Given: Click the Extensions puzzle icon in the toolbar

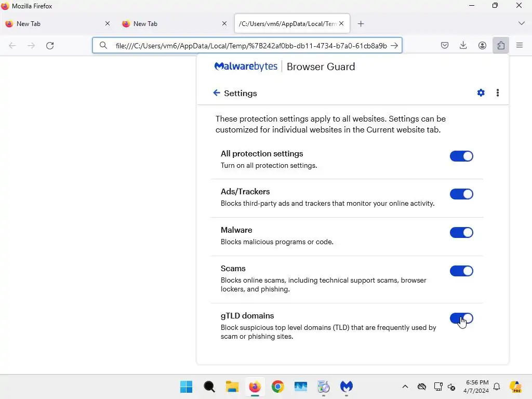Looking at the screenshot, I should tap(501, 45).
